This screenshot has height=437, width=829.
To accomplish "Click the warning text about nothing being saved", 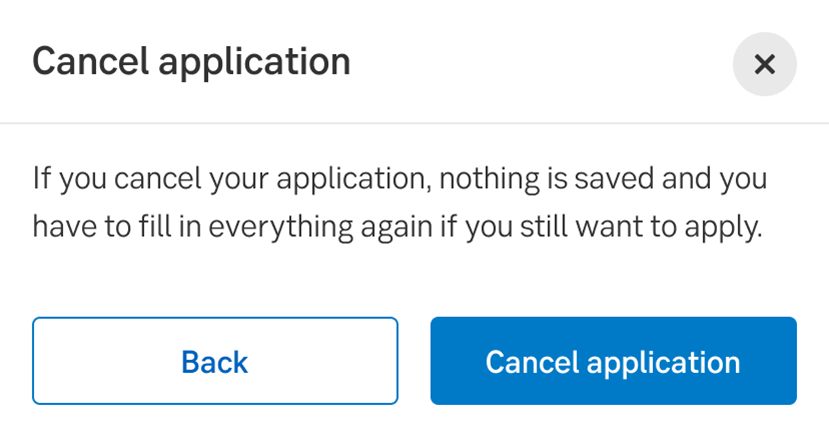I will pyautogui.click(x=398, y=203).
